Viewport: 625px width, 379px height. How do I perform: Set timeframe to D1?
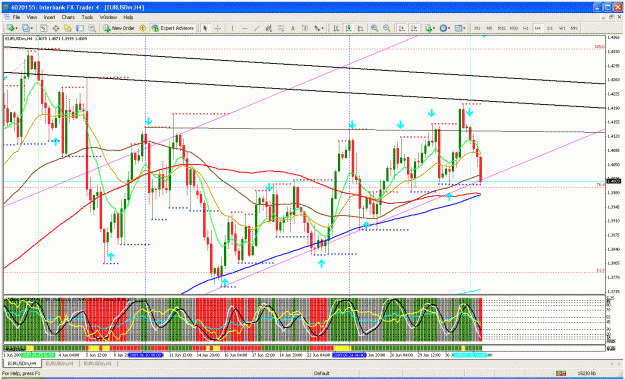550,28
